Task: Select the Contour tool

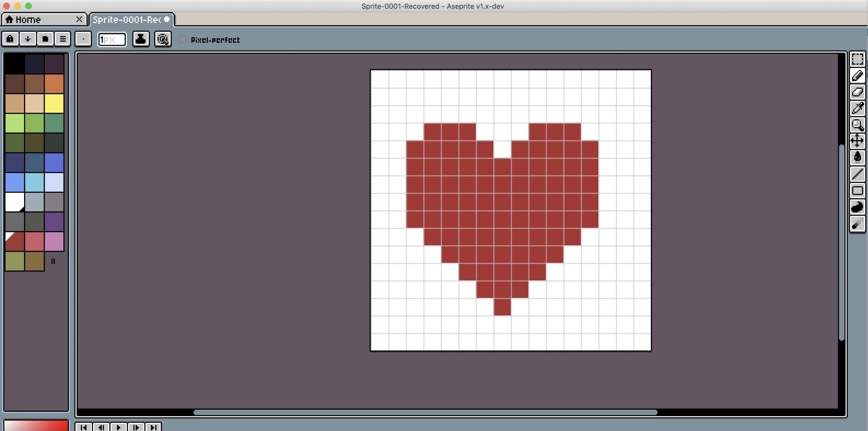Action: [x=857, y=207]
